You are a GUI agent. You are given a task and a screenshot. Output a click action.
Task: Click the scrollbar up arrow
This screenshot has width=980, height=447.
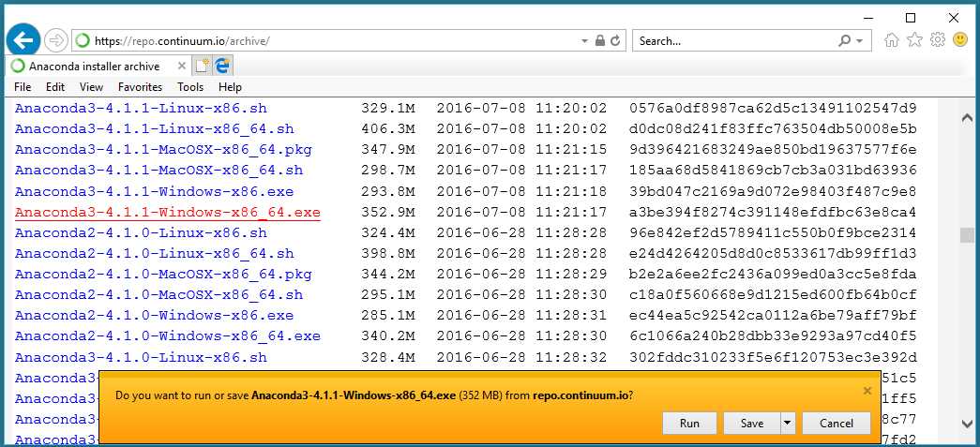tap(966, 117)
